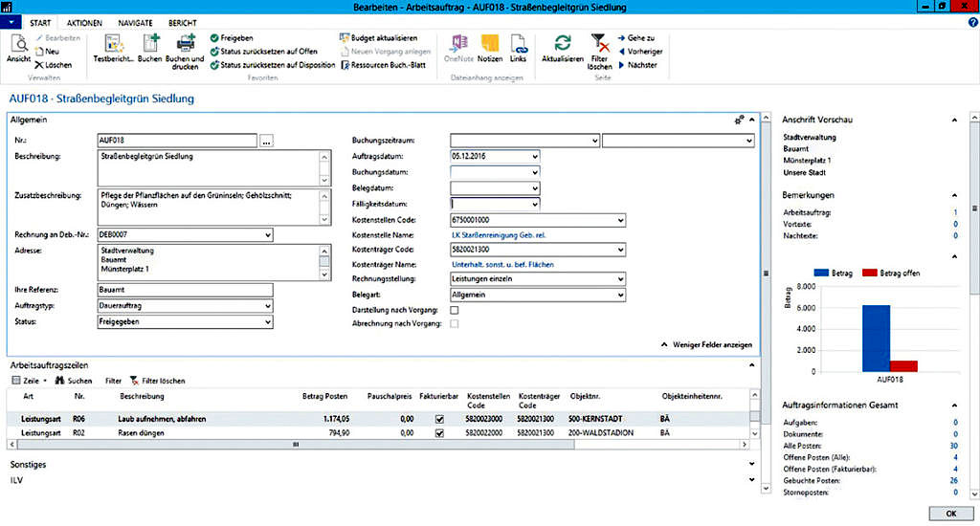Refresh with the Aktualisieren icon
This screenshot has width=980, height=526.
pyautogui.click(x=563, y=44)
